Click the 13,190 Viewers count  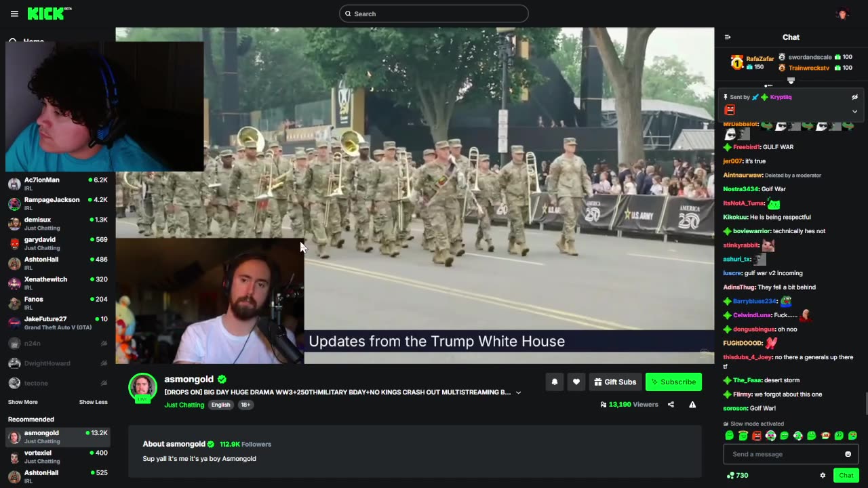coord(629,405)
